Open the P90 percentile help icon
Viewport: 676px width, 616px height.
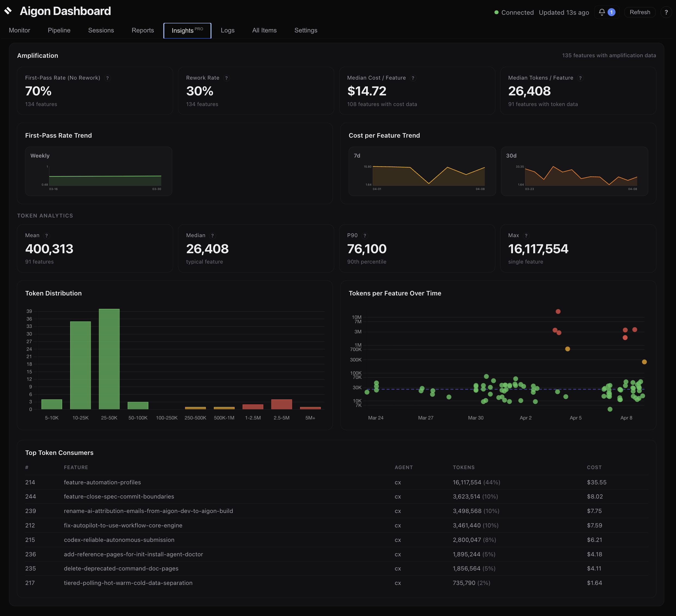tap(364, 235)
